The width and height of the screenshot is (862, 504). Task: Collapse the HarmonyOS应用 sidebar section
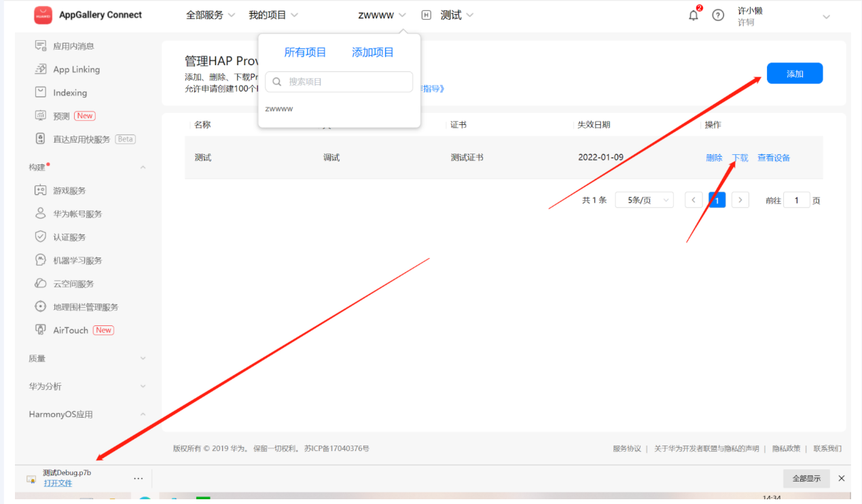(143, 414)
